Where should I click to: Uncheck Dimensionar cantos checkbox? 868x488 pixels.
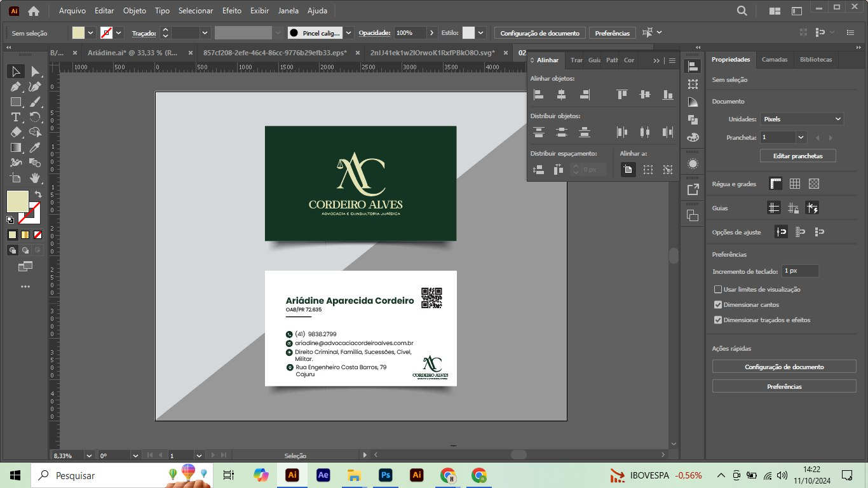pos(718,304)
